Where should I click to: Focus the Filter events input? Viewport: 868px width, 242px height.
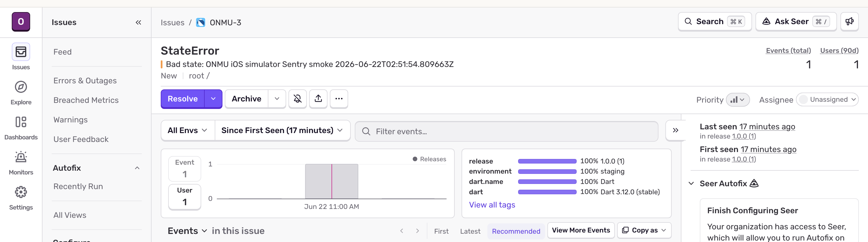pos(506,131)
